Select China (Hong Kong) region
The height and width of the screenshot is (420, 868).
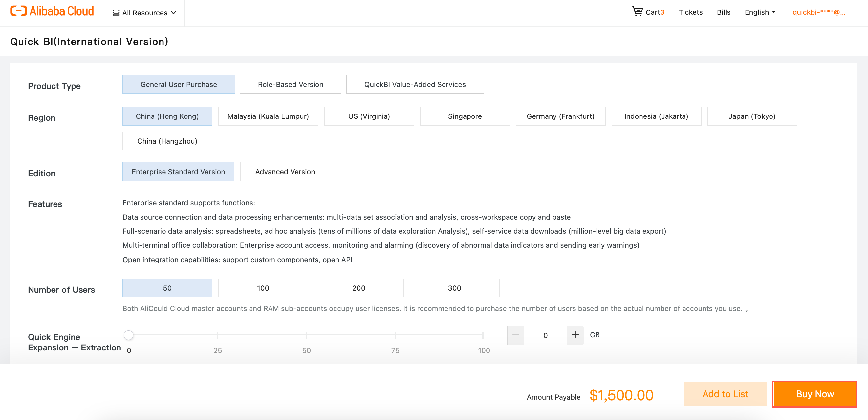point(167,116)
